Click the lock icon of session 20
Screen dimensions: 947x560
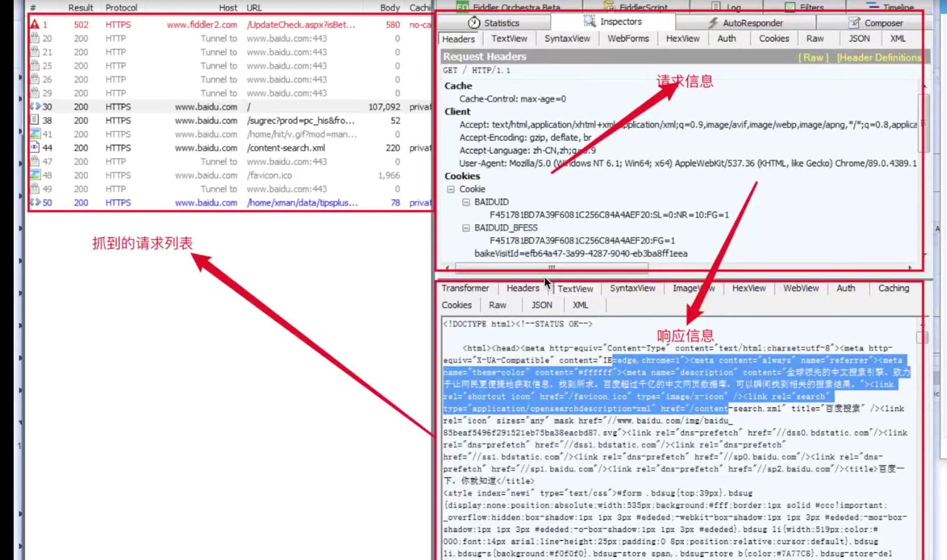[35, 38]
